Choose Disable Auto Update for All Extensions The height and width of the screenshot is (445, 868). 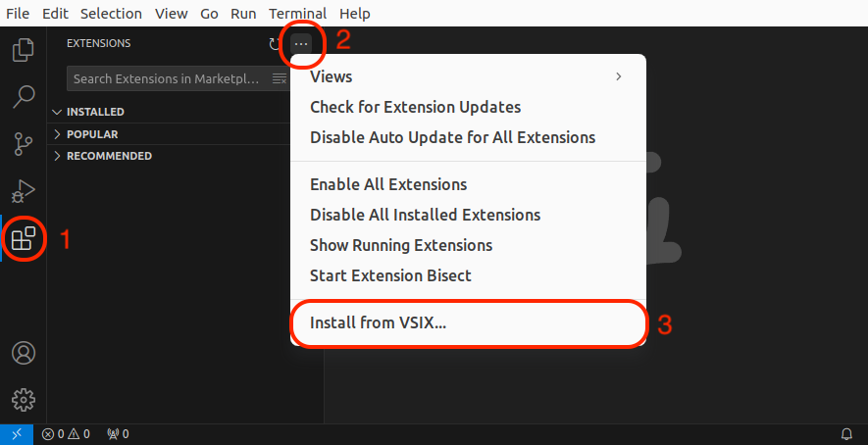tap(452, 137)
